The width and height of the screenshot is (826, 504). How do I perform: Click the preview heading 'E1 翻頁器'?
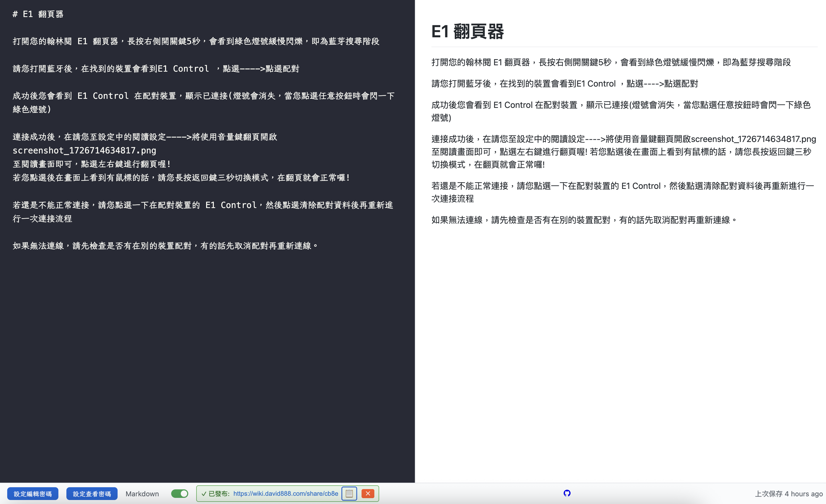pos(467,31)
